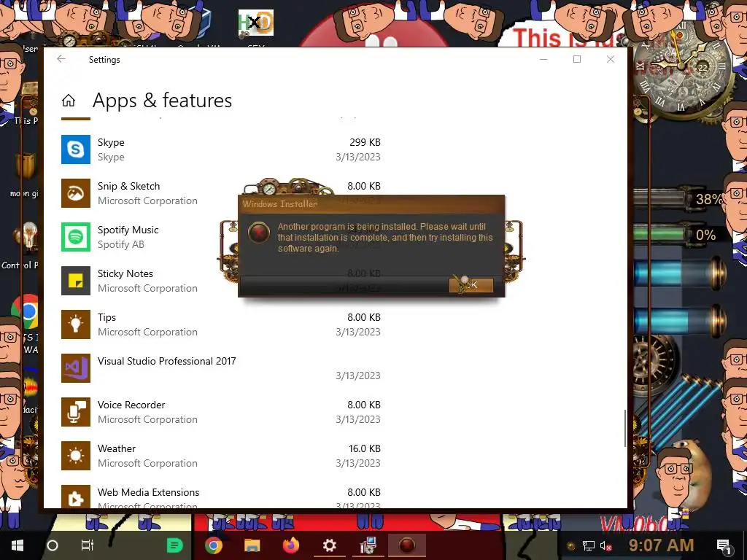The height and width of the screenshot is (560, 747).
Task: Select the Voice Recorder app icon
Action: tap(76, 413)
